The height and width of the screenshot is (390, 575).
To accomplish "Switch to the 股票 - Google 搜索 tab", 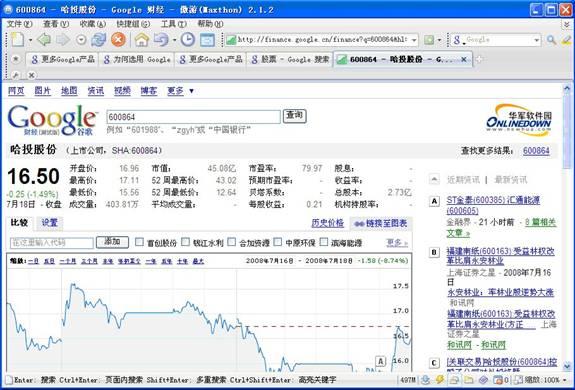I will tap(290, 59).
